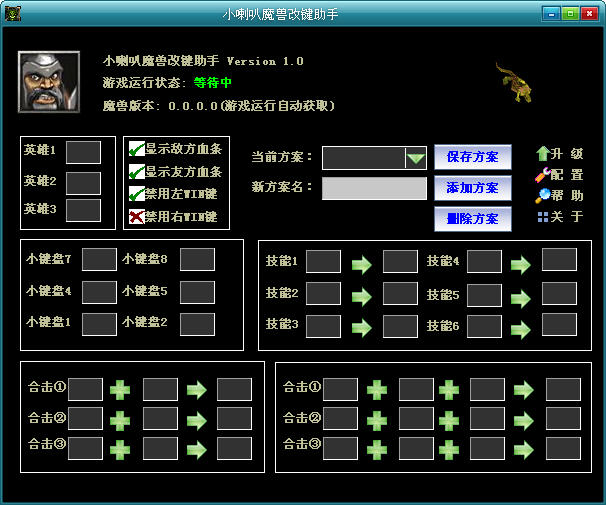The height and width of the screenshot is (505, 606).
Task: Click the 技能2 green arrow icon
Action: coord(362,297)
